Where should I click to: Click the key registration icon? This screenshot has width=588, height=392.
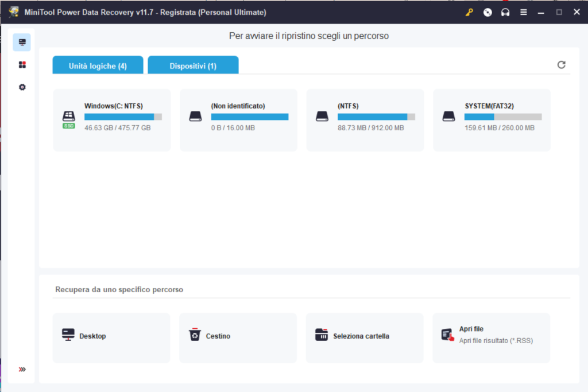point(469,13)
